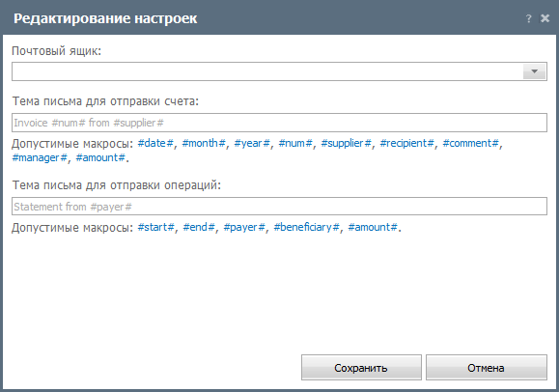Insert the #payer# macro link

coord(244,227)
